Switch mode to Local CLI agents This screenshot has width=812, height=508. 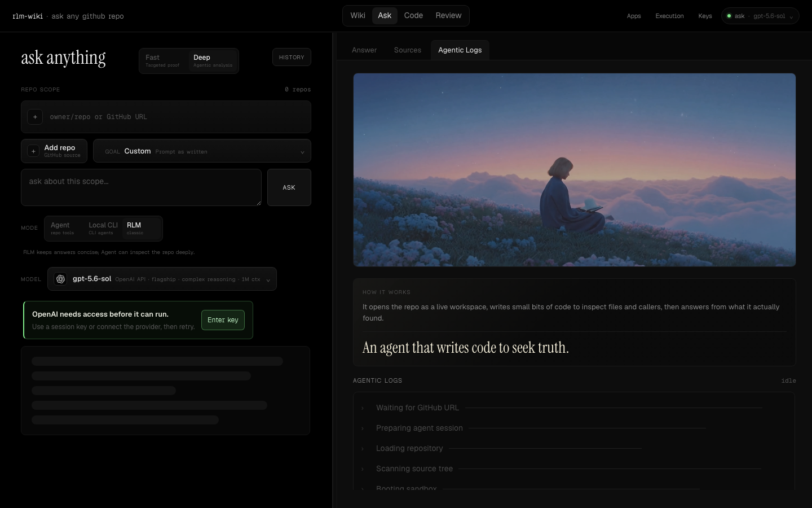(103, 229)
